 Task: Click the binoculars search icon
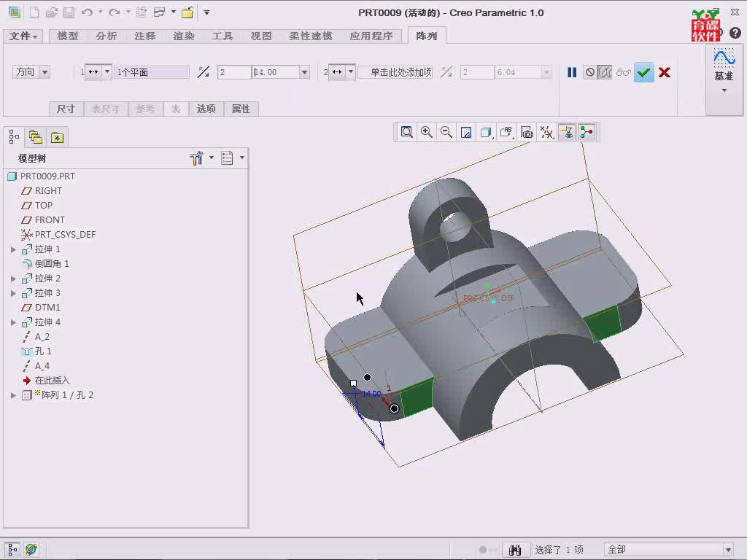click(515, 550)
